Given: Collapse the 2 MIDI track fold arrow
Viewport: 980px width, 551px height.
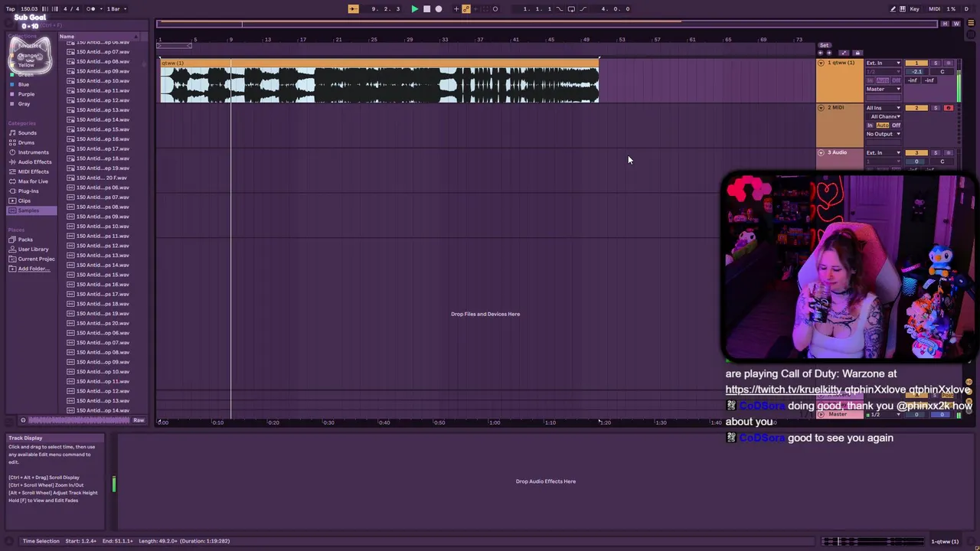Looking at the screenshot, I should coord(821,108).
